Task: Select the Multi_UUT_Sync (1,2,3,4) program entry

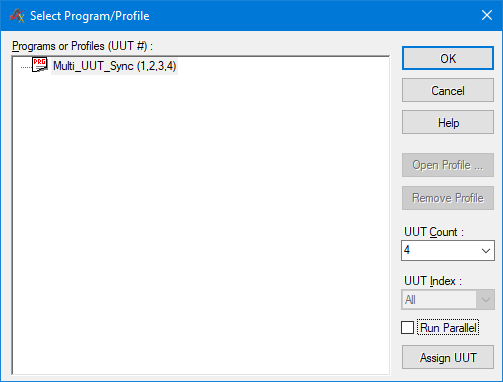Action: (114, 66)
